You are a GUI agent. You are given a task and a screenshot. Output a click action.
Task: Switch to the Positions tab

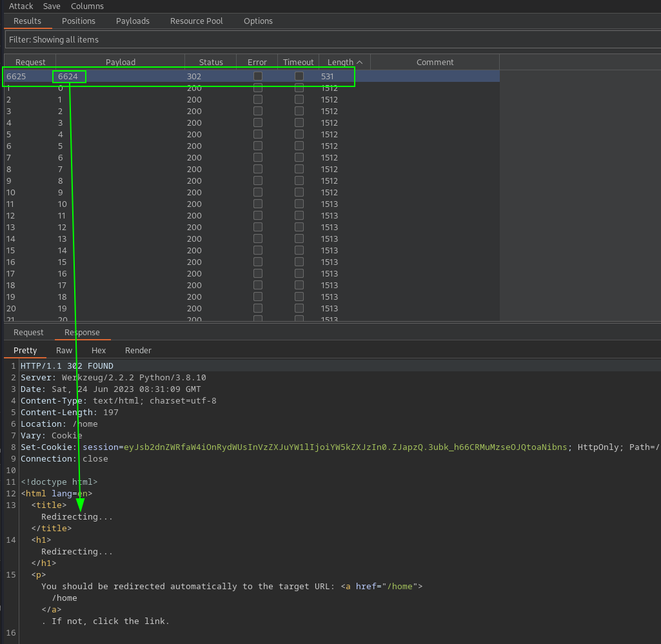pos(79,21)
